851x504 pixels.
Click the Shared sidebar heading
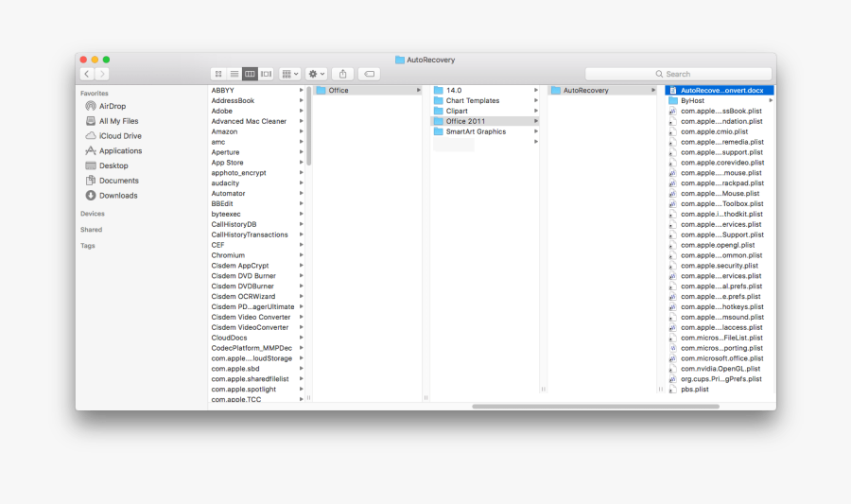tap(91, 230)
